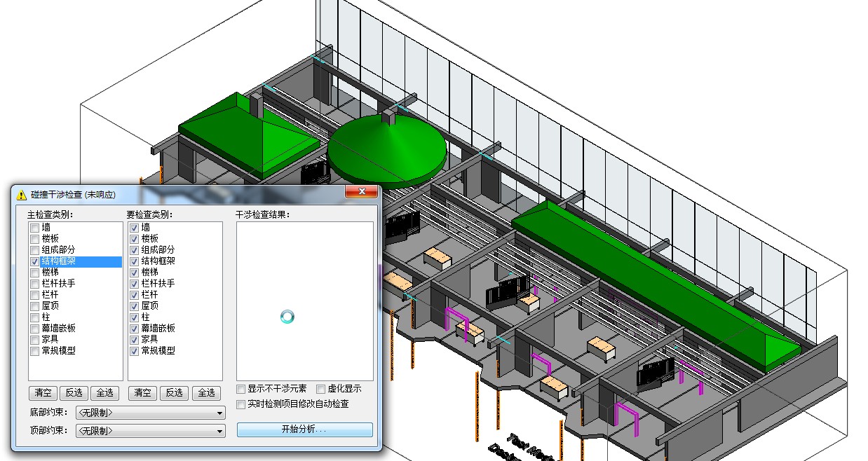
Task: Select 幕墙嵌板 row in the 主检查类别 list
Action: pos(59,329)
